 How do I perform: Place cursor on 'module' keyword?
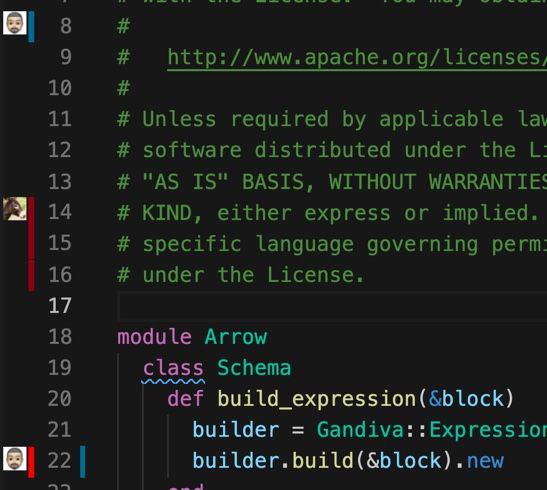click(x=155, y=337)
